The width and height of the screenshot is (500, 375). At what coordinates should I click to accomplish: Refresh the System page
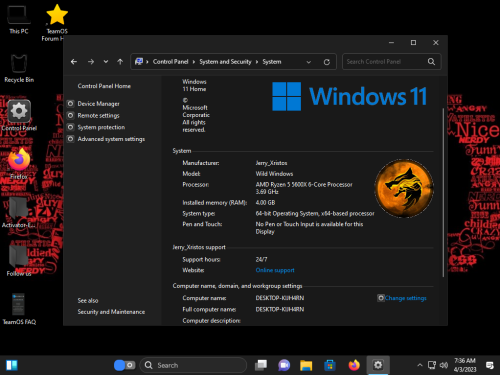click(x=327, y=62)
